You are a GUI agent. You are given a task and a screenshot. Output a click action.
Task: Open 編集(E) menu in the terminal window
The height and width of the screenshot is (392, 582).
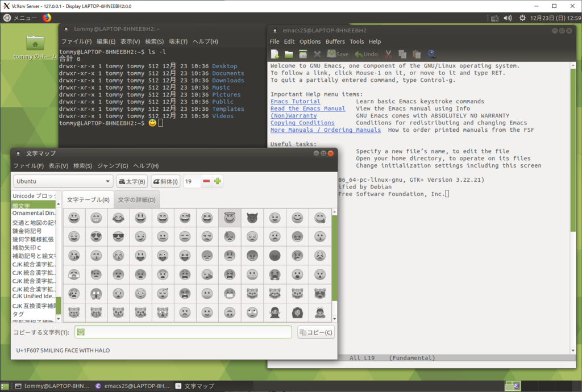pyautogui.click(x=106, y=41)
